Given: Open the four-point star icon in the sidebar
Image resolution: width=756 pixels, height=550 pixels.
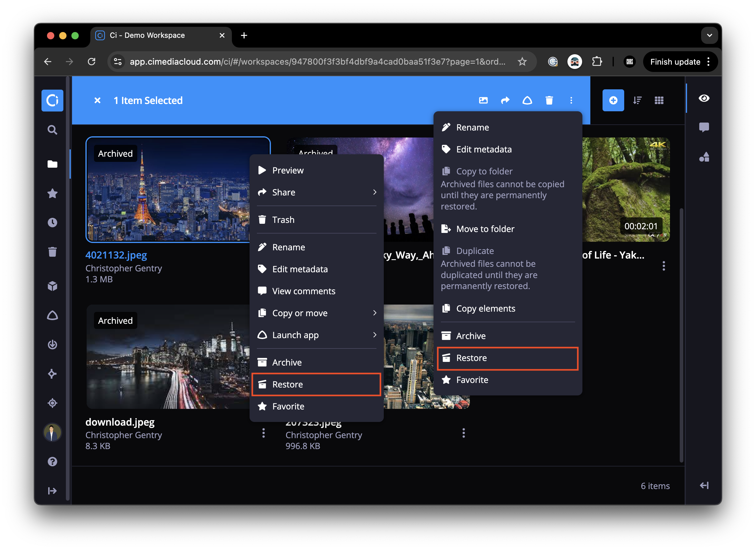Looking at the screenshot, I should pyautogui.click(x=52, y=374).
